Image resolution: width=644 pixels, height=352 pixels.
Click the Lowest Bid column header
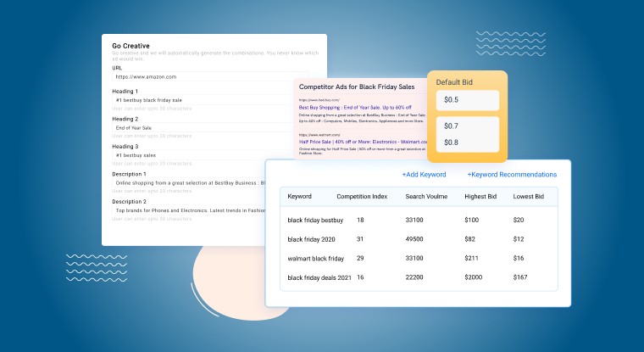point(528,197)
